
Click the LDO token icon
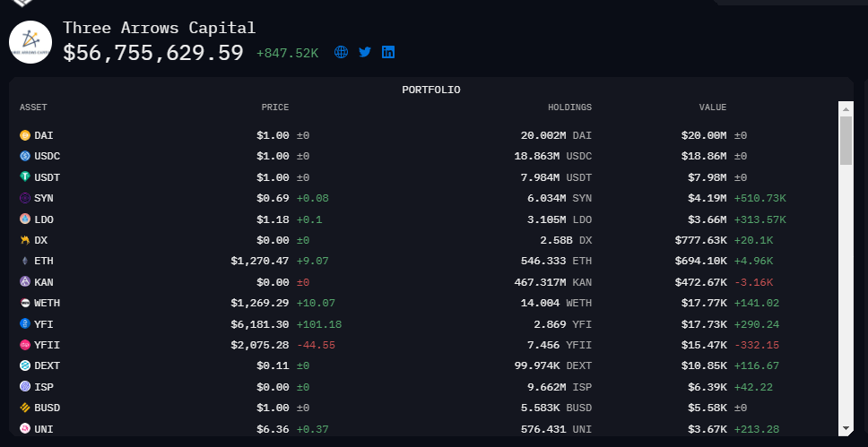25,219
